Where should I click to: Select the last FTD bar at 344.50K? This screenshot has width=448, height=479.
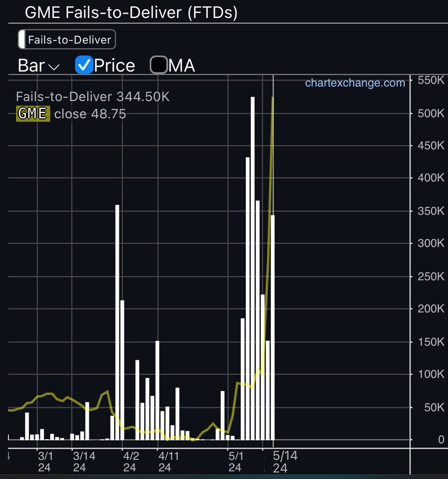[x=273, y=327]
